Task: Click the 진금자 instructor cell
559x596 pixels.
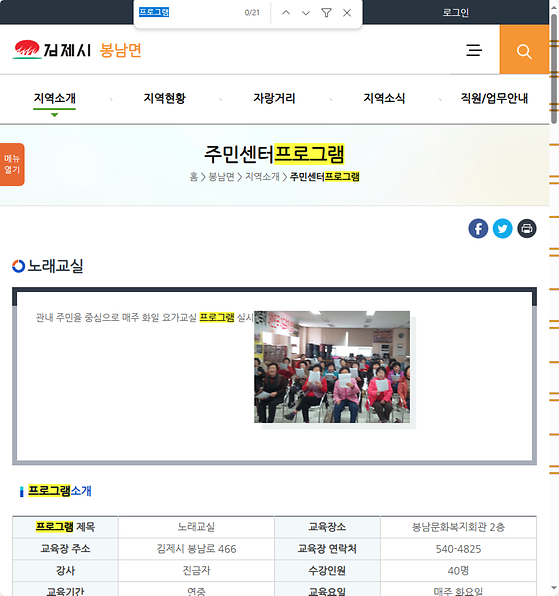Action: tap(196, 570)
